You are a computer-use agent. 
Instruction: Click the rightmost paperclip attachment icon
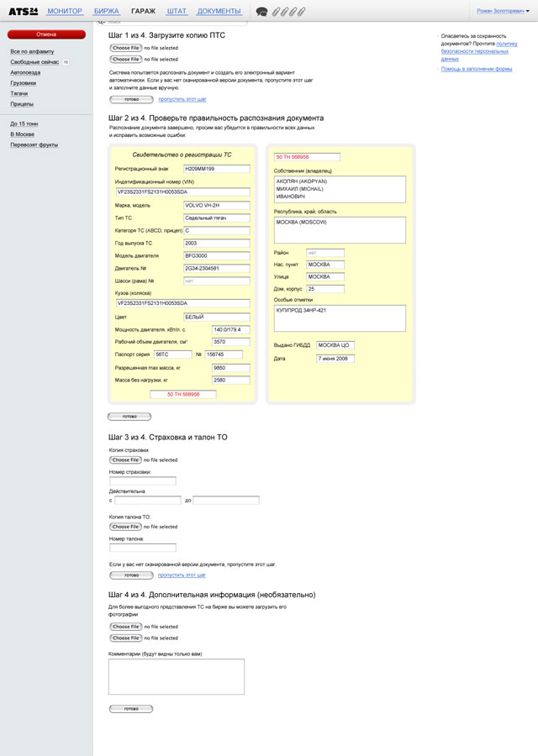coord(301,12)
